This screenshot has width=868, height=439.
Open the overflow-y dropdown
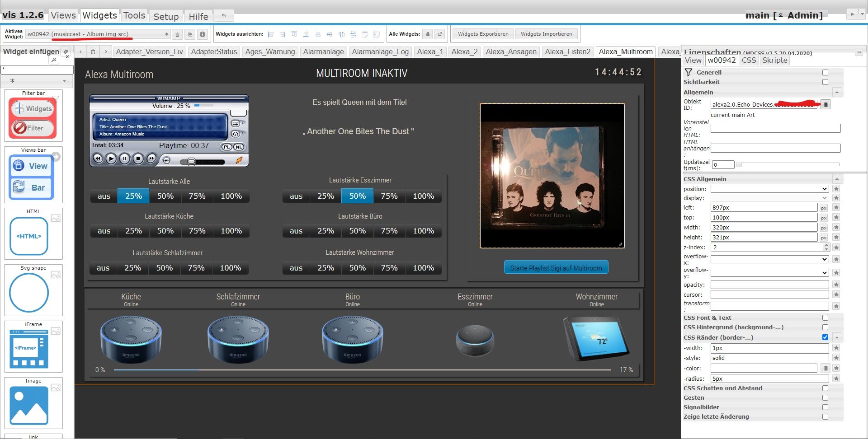(769, 273)
